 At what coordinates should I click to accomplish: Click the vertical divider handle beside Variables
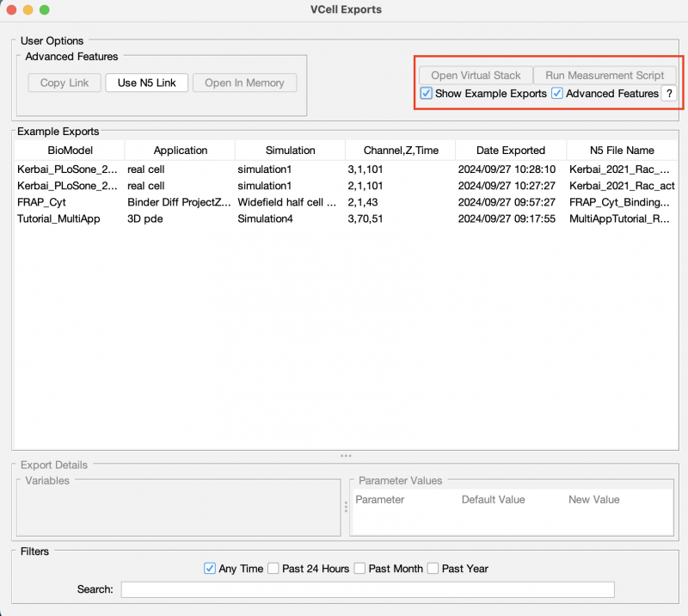346,507
